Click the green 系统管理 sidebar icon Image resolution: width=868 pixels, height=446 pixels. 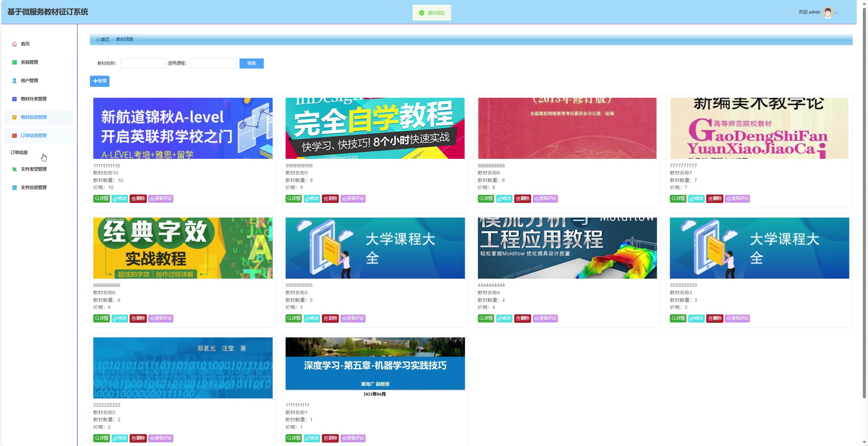[14, 62]
